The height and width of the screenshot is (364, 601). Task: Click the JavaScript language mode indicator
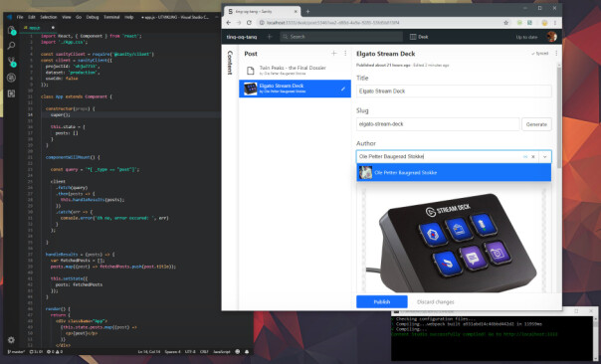tap(222, 351)
